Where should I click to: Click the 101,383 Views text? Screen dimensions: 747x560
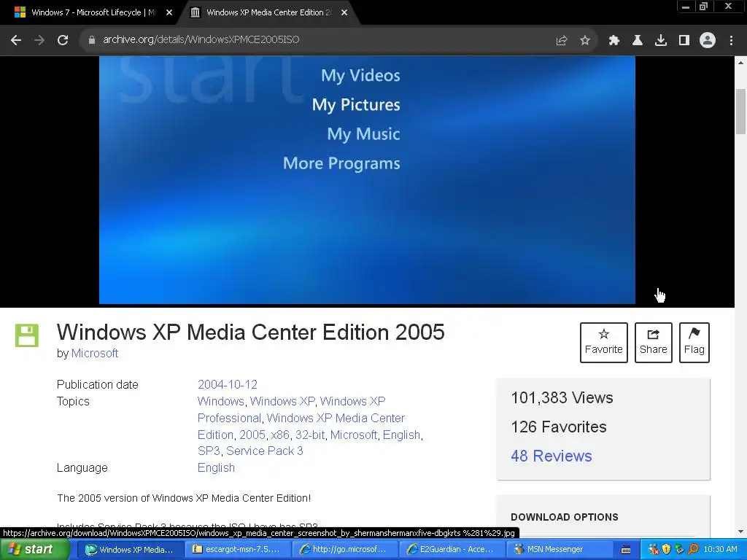562,397
